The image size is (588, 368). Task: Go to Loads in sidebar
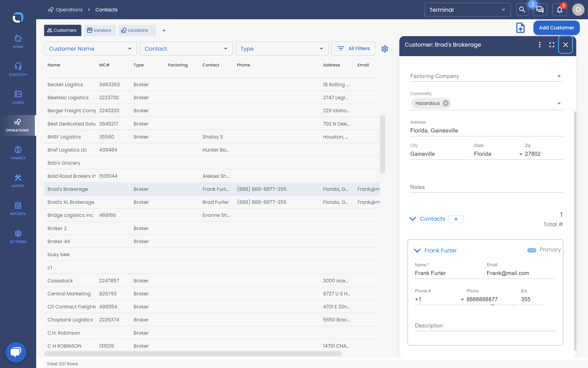point(18,97)
